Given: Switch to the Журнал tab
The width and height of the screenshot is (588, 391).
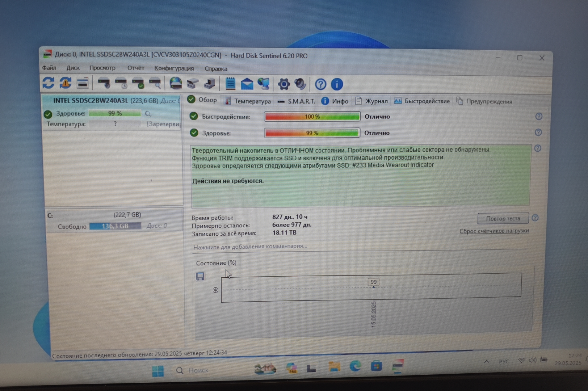Looking at the screenshot, I should click(x=371, y=101).
